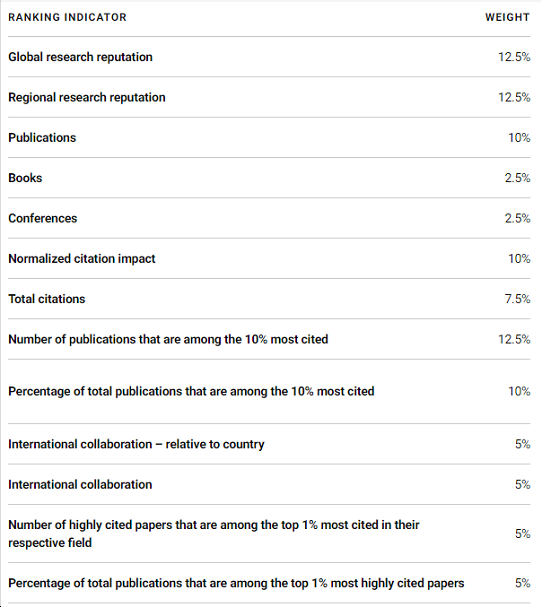Click the RANKING INDICATOR column header
Viewport: 541px width, 607px height.
67,17
